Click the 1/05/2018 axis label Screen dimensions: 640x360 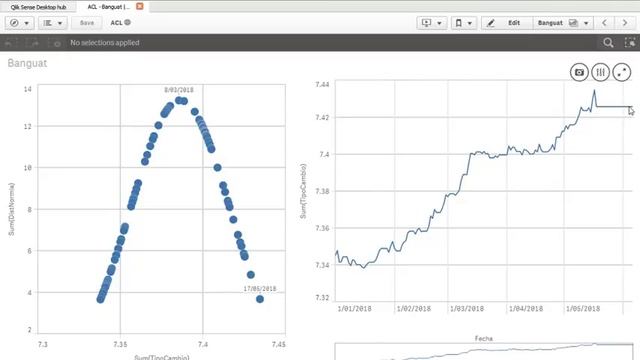[583, 309]
